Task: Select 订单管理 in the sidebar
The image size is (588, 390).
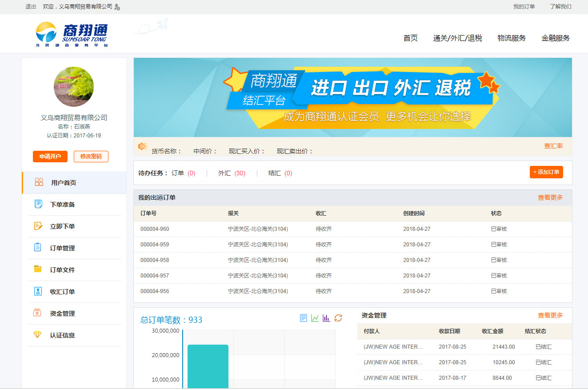Action: coord(74,248)
